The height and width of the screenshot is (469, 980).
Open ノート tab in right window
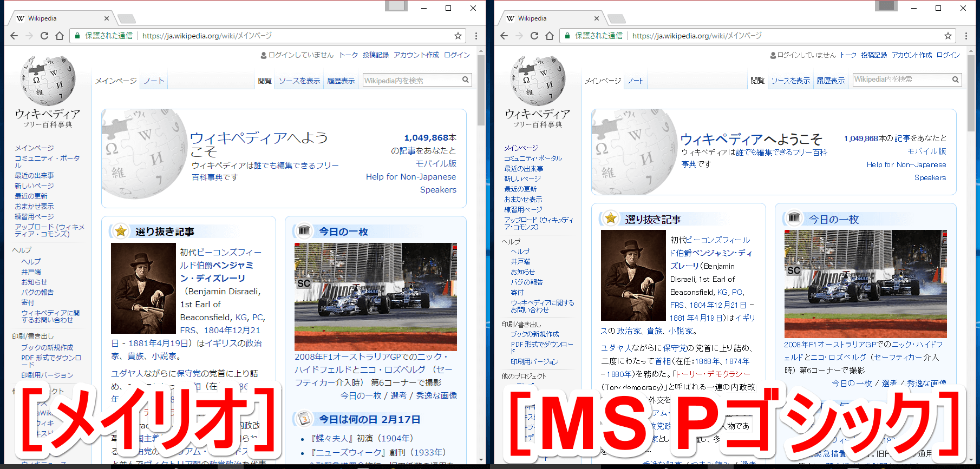coord(636,81)
